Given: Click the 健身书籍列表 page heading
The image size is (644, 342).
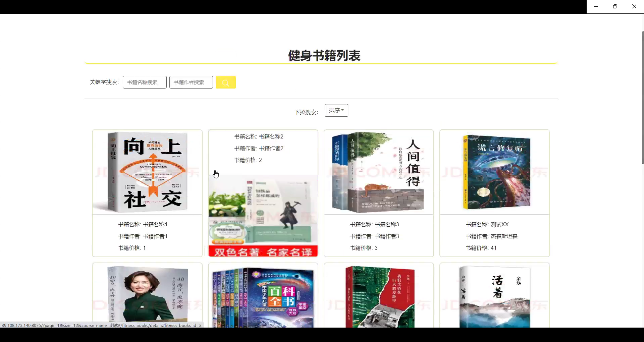Looking at the screenshot, I should coord(324,55).
